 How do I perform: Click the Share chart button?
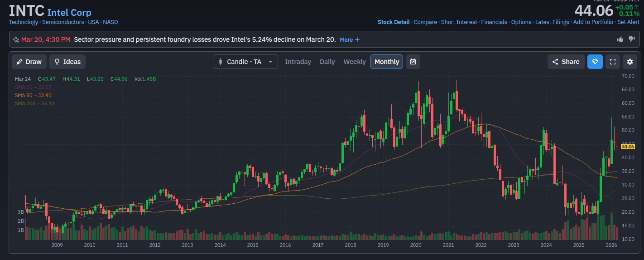pyautogui.click(x=566, y=62)
